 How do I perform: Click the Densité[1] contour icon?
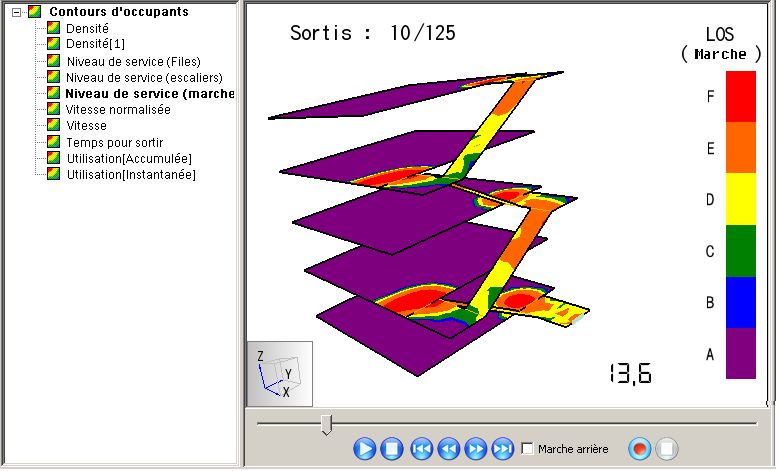[54, 44]
